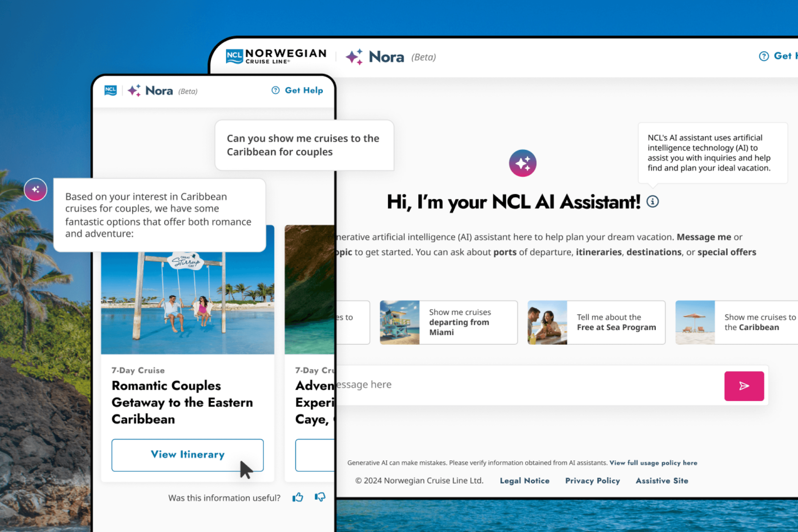Click the large gradient sparkle assistant icon
This screenshot has height=532, width=798.
coord(522,163)
